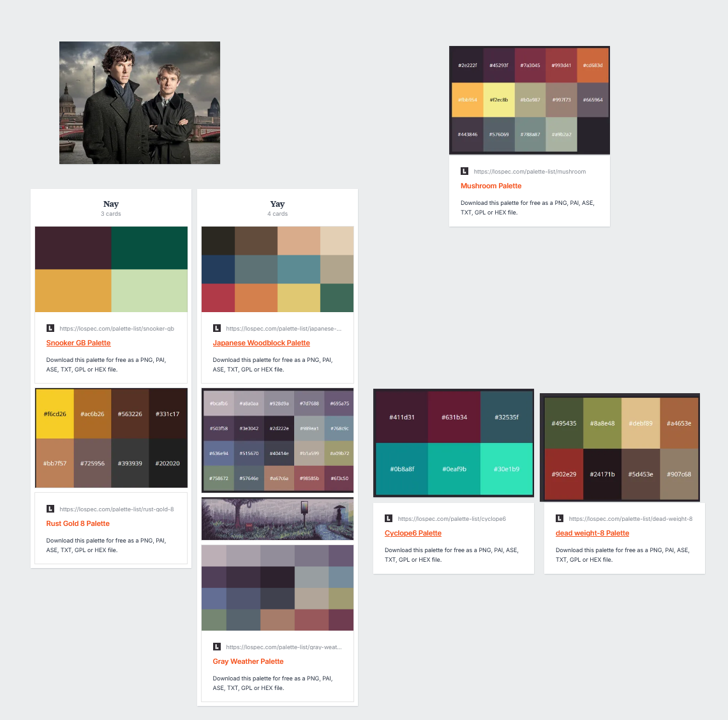
Task: Click the Lospec favicon on the Cyclope6 card
Action: [389, 518]
